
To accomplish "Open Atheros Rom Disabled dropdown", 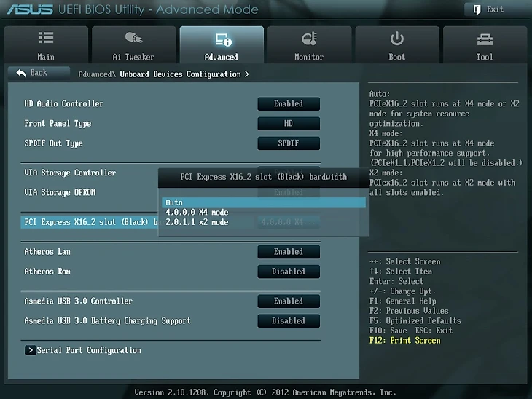I will click(x=289, y=272).
